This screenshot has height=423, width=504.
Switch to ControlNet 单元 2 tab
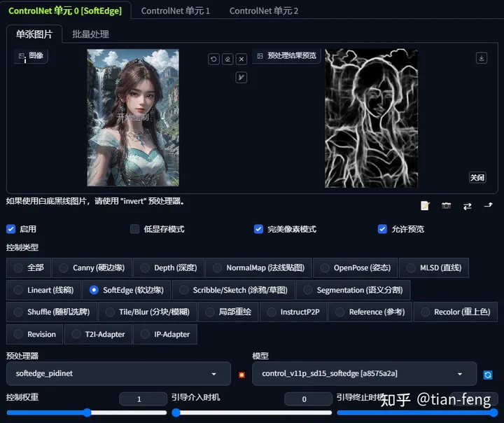click(x=264, y=11)
